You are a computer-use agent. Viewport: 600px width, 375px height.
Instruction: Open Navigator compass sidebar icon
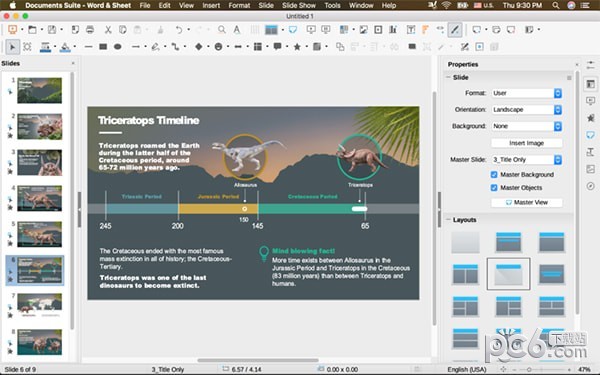pos(590,186)
